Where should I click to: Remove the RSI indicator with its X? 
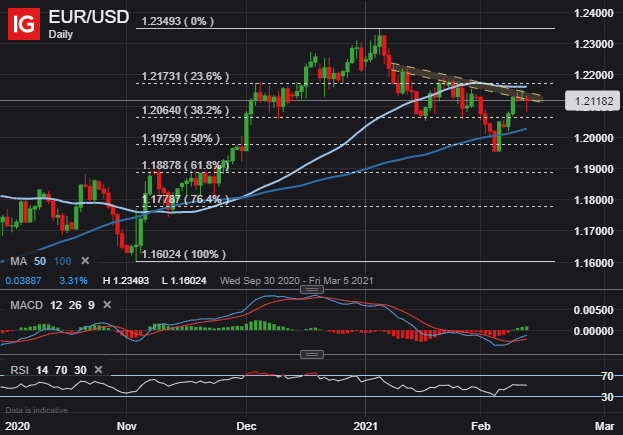[99, 370]
